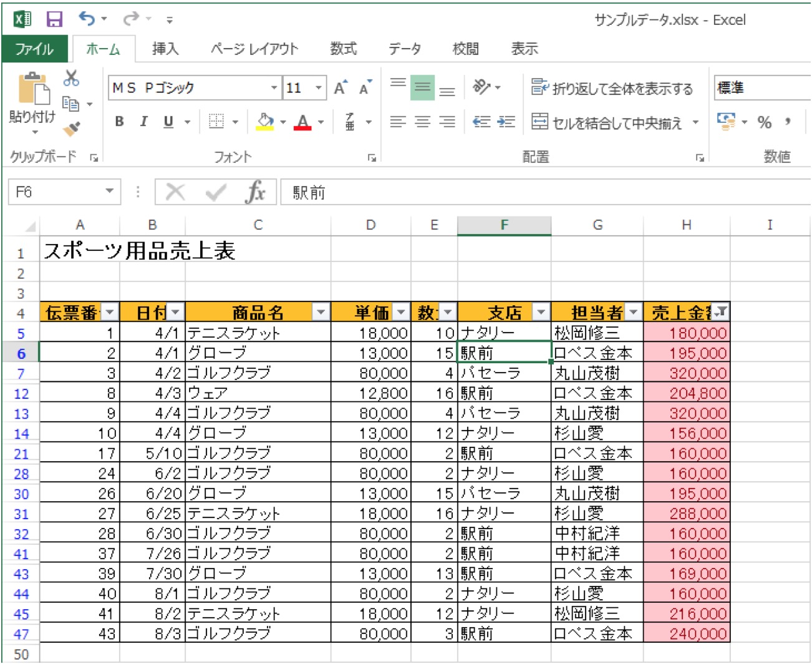The image size is (812, 664).
Task: Switch to the 数式 tab
Action: point(344,49)
